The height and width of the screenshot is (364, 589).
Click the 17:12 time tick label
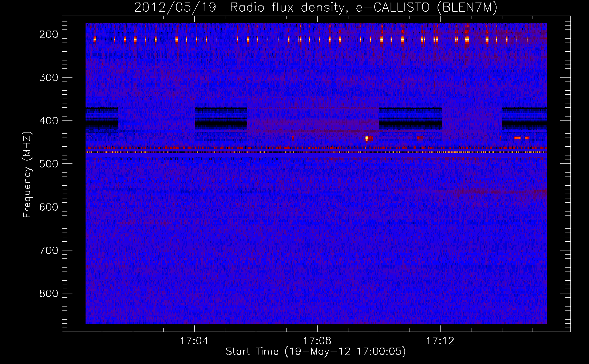(x=440, y=341)
